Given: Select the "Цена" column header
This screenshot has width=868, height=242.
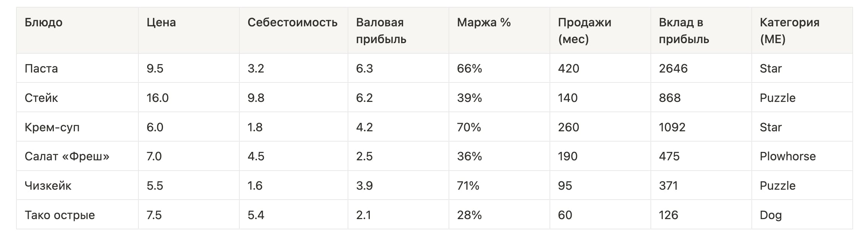Looking at the screenshot, I should [161, 23].
